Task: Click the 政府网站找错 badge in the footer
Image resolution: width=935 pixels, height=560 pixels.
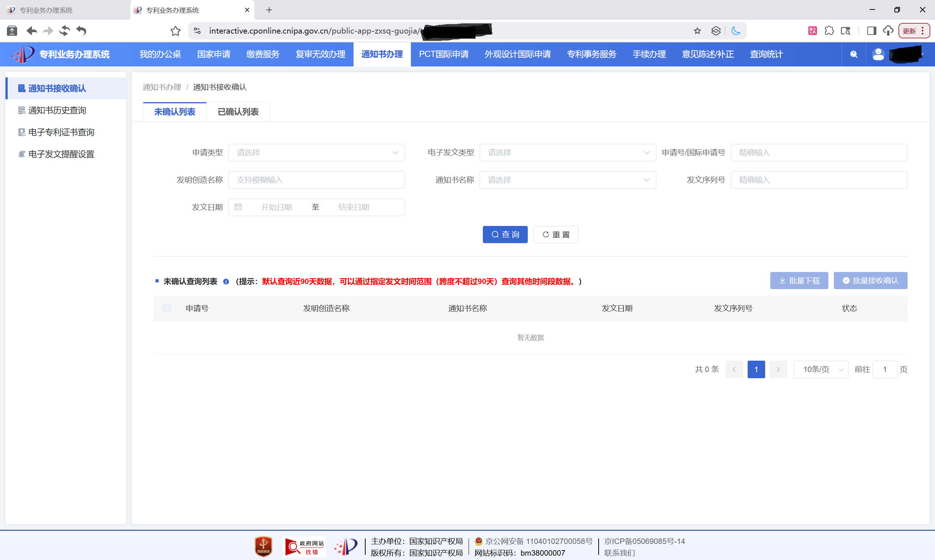Action: [305, 546]
